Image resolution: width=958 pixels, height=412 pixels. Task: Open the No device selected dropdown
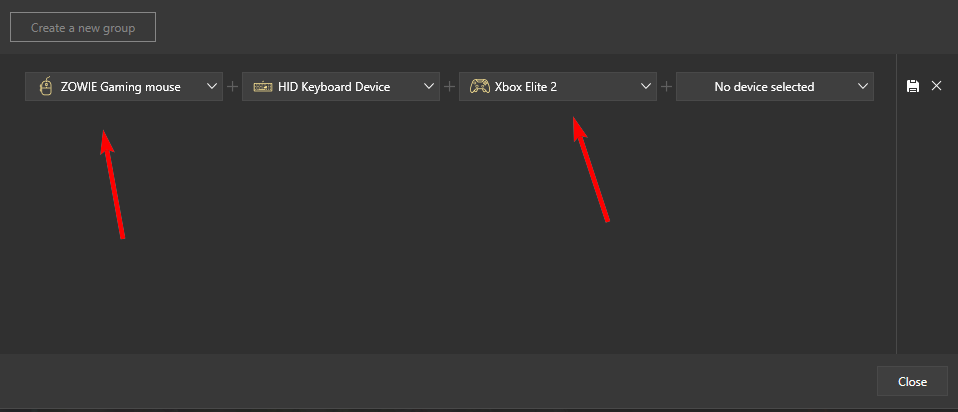tap(775, 87)
